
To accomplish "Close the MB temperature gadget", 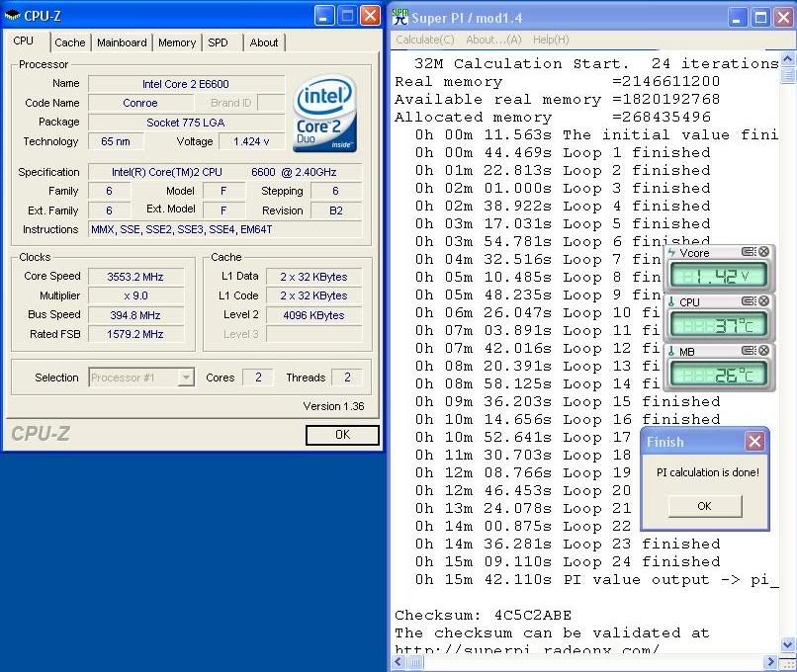I will [x=763, y=351].
